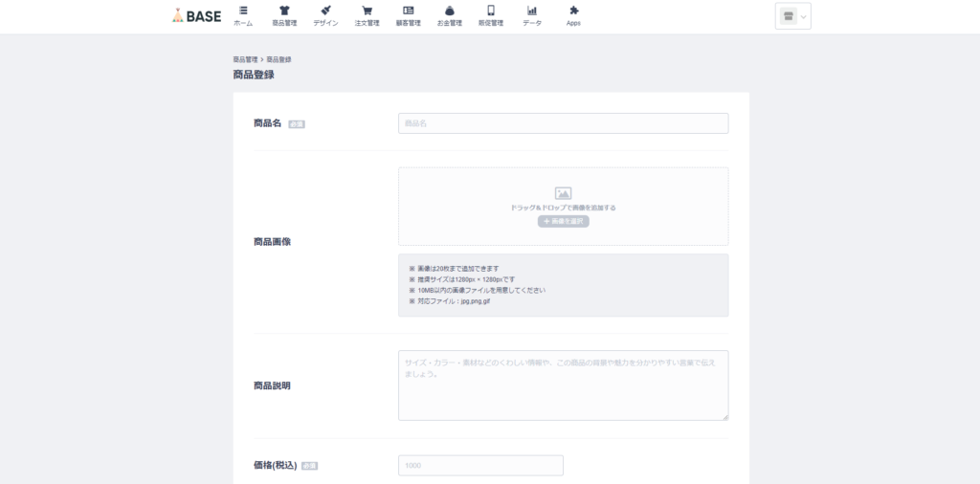This screenshot has height=484, width=980.
Task: Expand the shop account dropdown at top right
Action: tap(792, 16)
